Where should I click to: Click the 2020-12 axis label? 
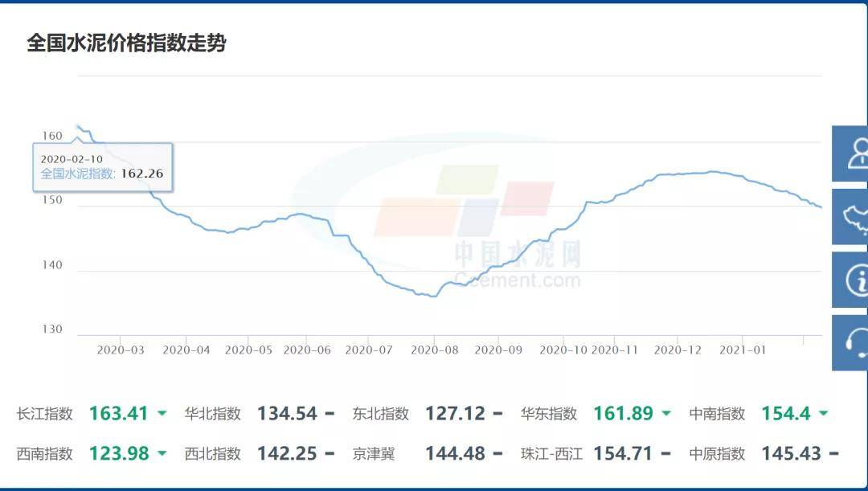coord(678,350)
